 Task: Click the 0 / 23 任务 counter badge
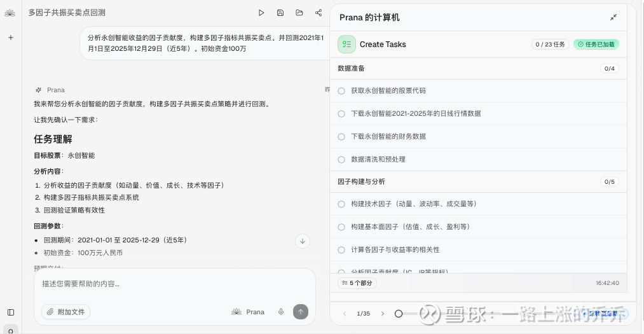pos(551,45)
